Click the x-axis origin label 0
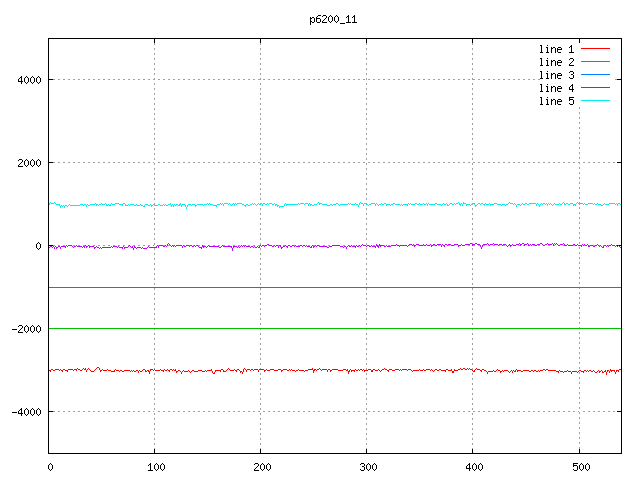 point(50,467)
